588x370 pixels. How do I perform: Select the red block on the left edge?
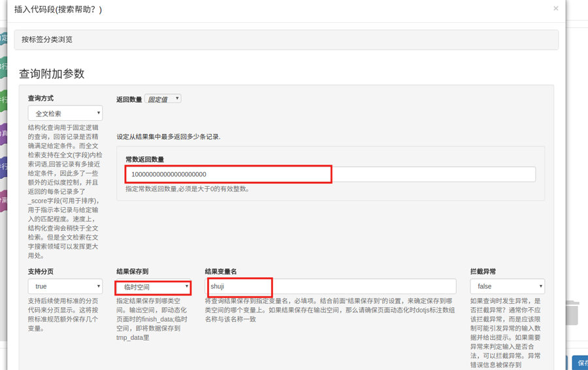[3, 200]
